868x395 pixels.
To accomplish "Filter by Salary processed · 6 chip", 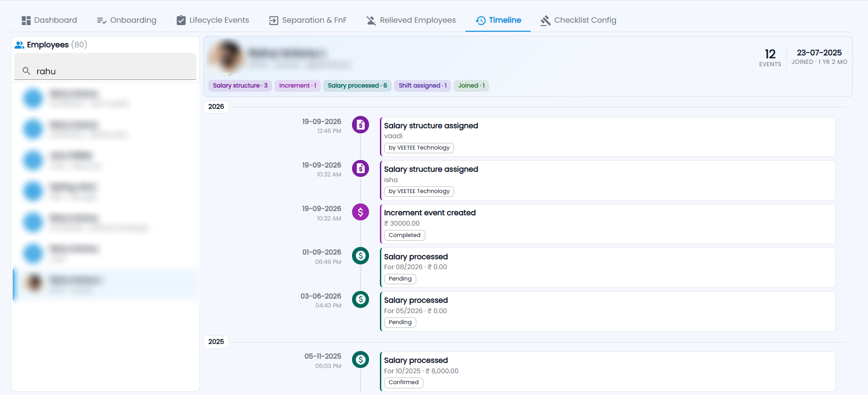I will click(357, 86).
